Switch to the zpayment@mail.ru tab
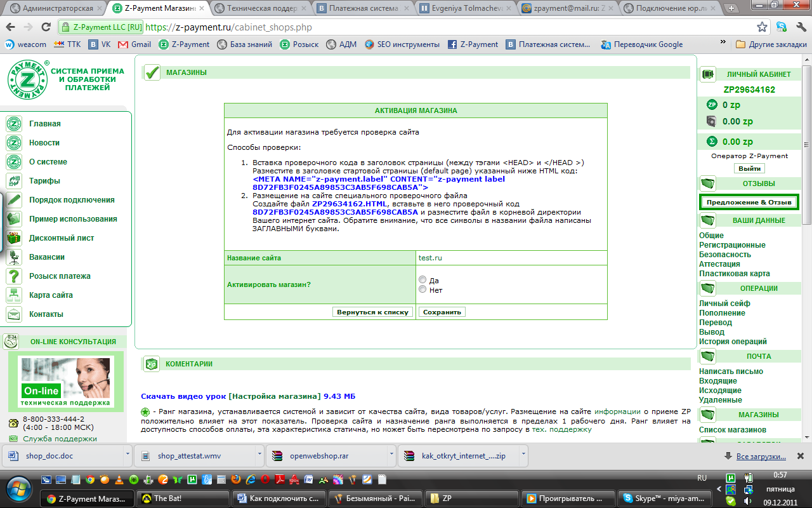 567,9
